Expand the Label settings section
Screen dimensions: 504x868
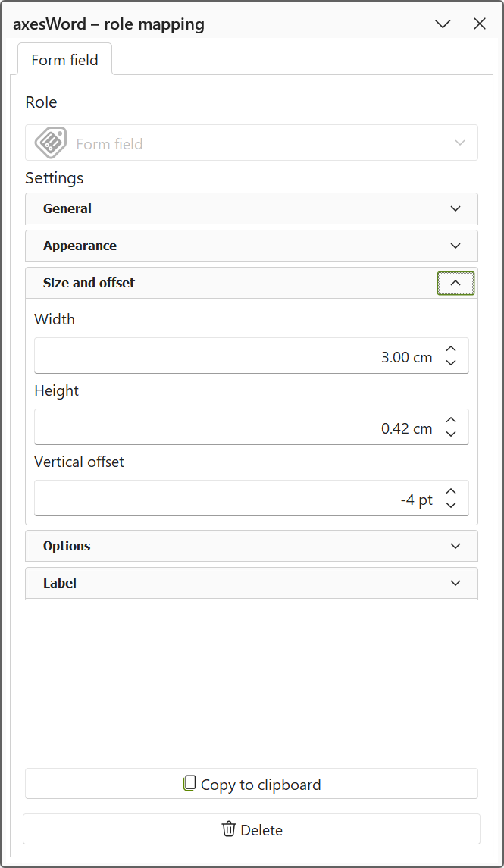tap(252, 583)
